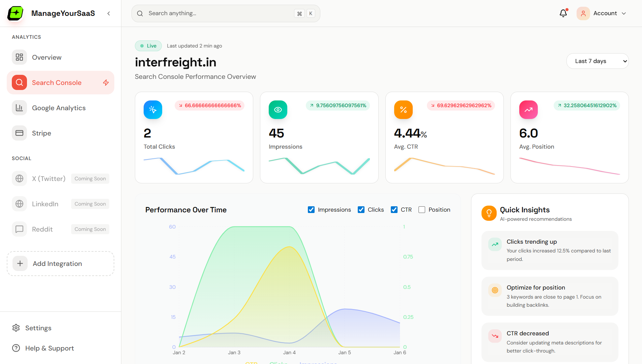Open Settings from the sidebar

pyautogui.click(x=38, y=328)
